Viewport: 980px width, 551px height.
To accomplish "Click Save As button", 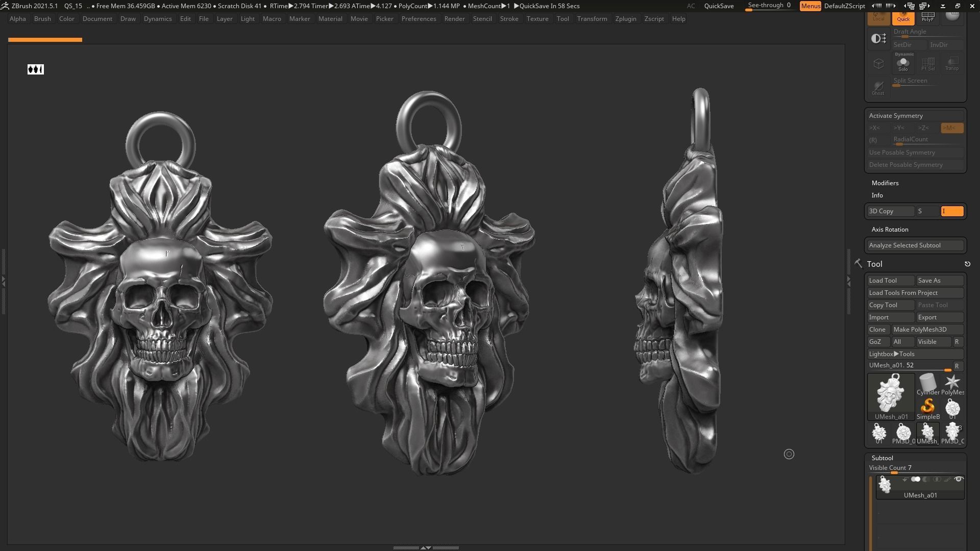I will [x=940, y=280].
